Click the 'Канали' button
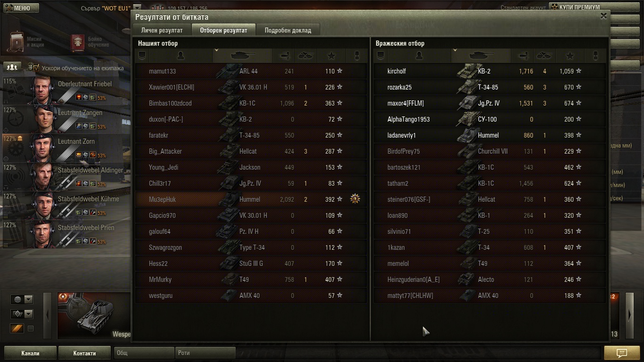 (30, 353)
